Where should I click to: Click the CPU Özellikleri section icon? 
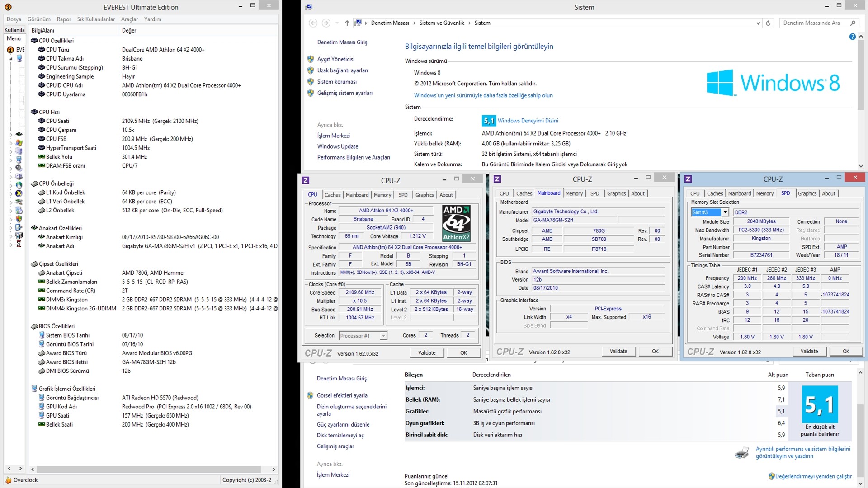(34, 41)
